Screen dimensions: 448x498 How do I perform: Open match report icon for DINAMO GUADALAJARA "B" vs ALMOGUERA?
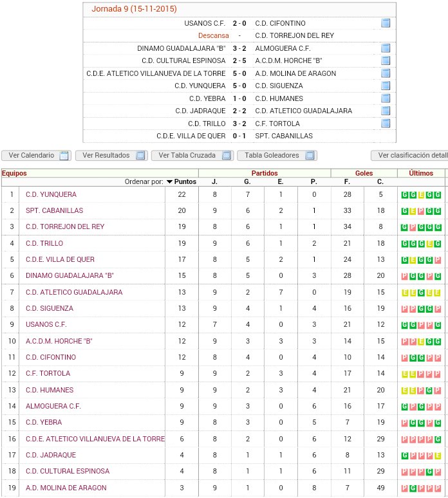pos(386,48)
